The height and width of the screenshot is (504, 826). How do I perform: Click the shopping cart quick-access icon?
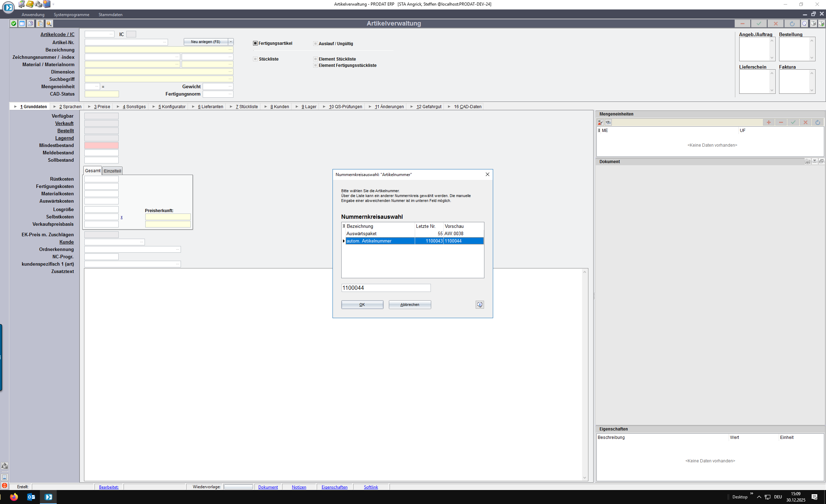pos(22,4)
